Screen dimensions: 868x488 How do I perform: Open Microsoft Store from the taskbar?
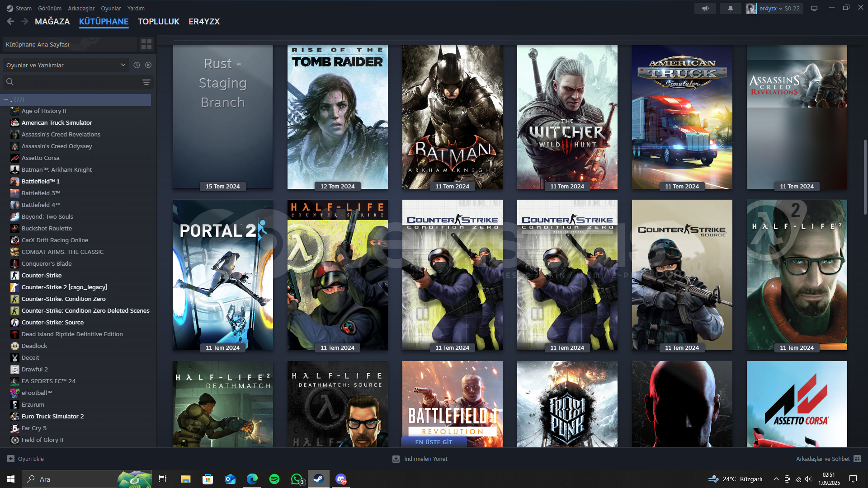(x=208, y=479)
